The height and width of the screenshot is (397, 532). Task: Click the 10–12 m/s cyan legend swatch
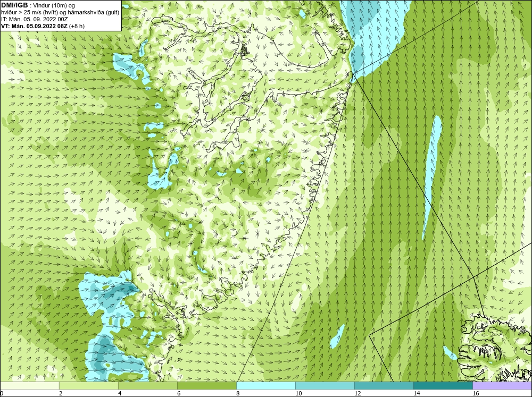point(325,385)
